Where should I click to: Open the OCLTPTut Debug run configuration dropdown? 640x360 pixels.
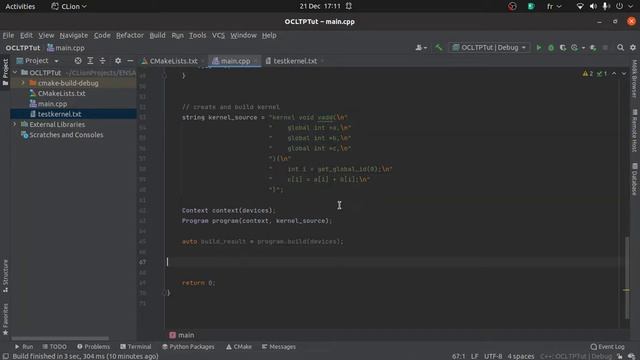(x=489, y=48)
